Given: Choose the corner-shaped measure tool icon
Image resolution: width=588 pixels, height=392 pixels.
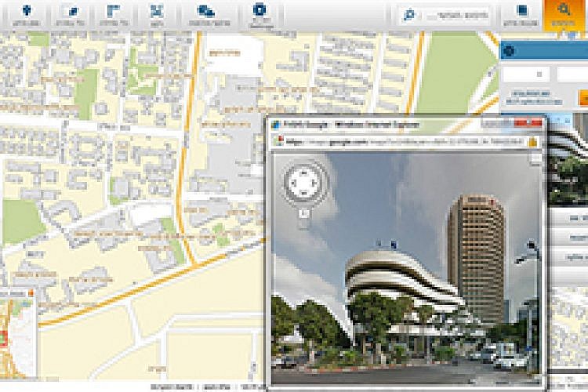Looking at the screenshot, I should click(x=113, y=11).
